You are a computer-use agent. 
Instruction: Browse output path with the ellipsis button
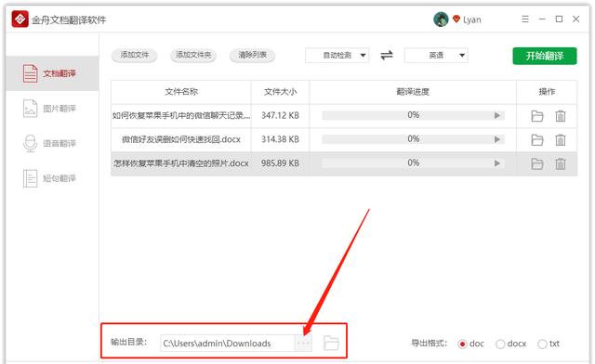point(303,343)
